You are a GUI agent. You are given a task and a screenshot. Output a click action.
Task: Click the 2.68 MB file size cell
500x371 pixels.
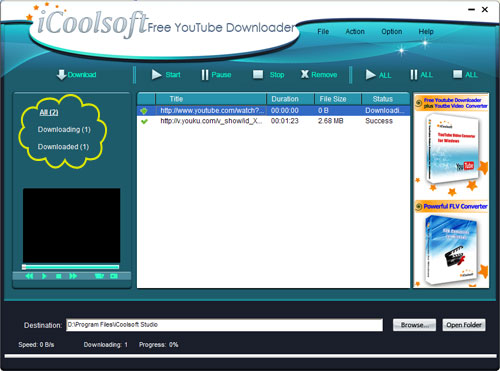331,121
